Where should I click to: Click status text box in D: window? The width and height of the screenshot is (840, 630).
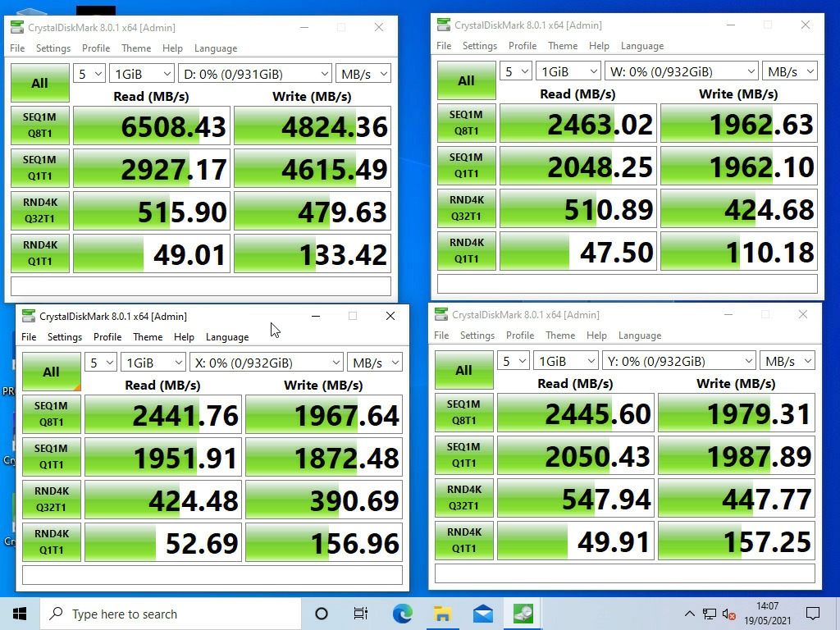(201, 286)
